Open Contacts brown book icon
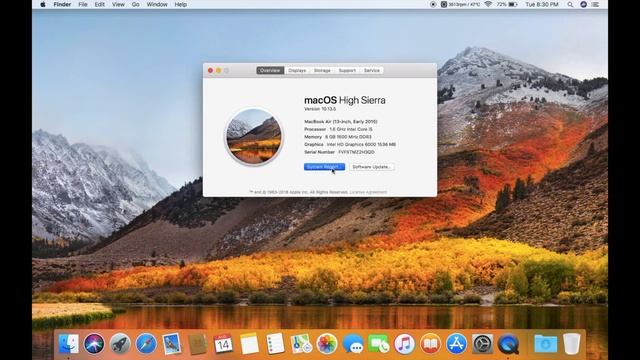Image resolution: width=640 pixels, height=360 pixels. (x=198, y=343)
